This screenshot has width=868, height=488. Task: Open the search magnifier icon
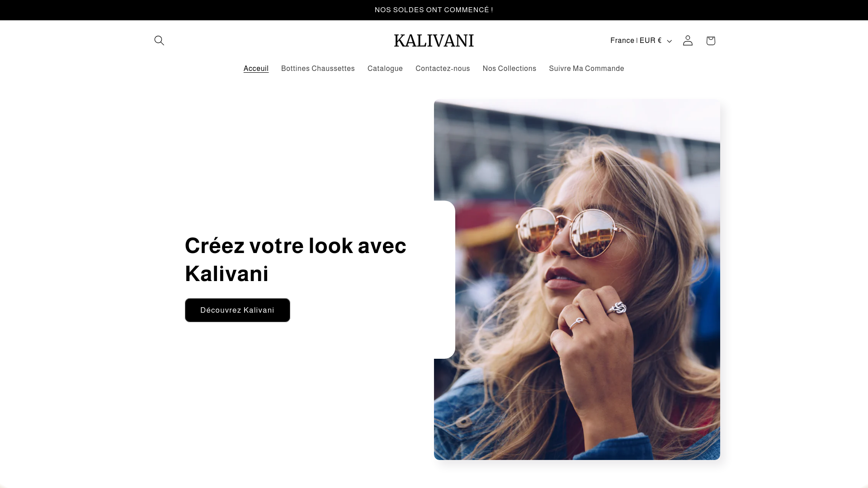[x=159, y=41]
